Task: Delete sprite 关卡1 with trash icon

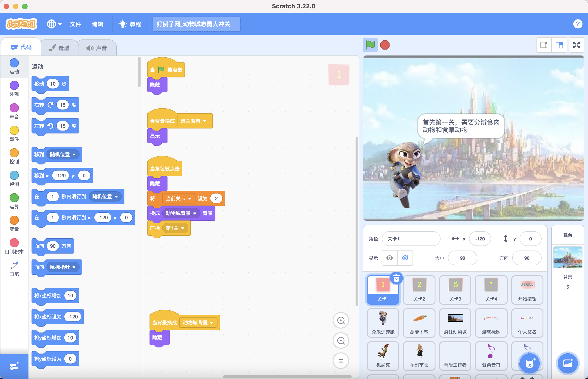Action: (396, 279)
